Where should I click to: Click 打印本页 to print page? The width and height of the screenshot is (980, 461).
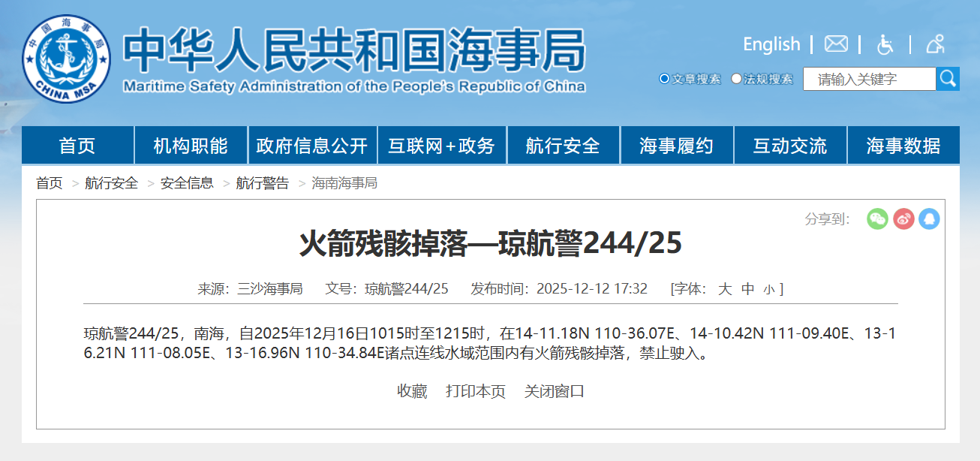[x=476, y=391]
